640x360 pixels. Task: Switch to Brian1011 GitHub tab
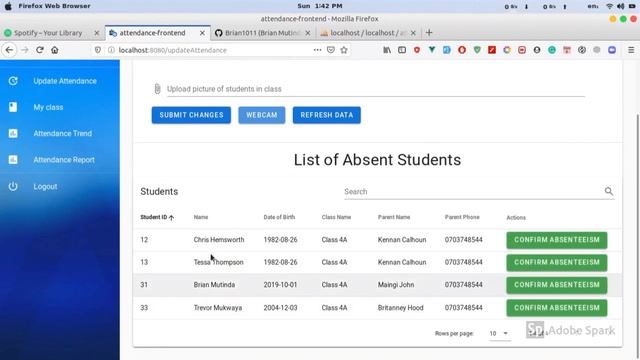tap(263, 33)
